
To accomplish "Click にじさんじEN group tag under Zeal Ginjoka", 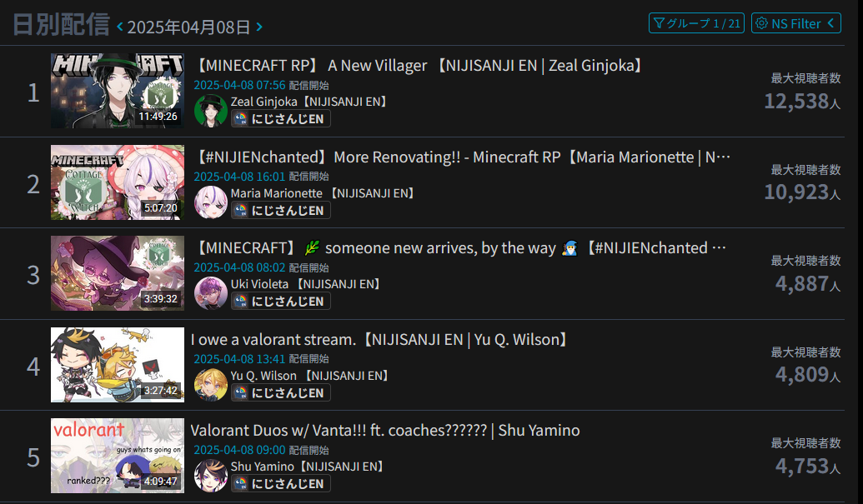I will pos(281,119).
